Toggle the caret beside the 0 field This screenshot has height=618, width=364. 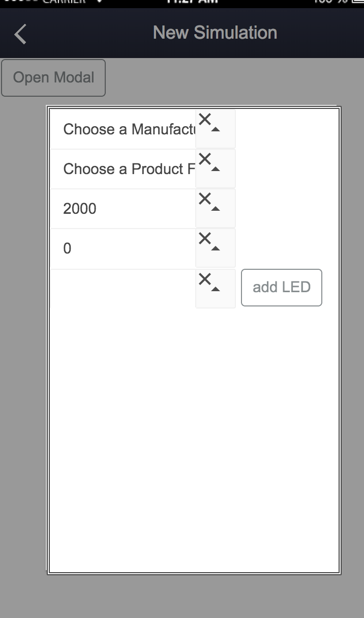[x=216, y=249]
